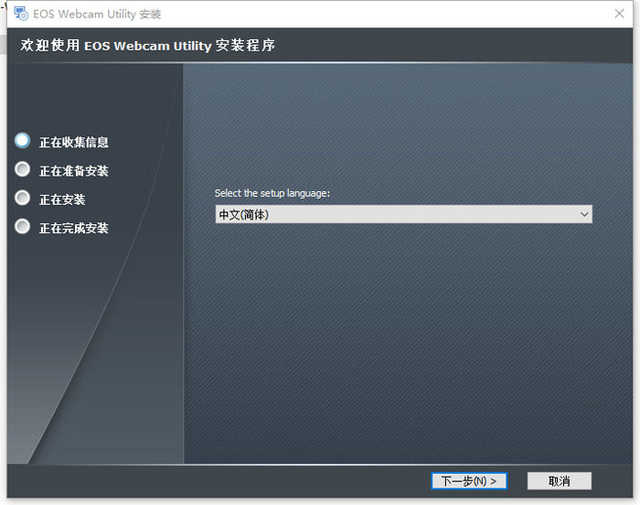Select the 正在收集信息 step indicator
The image size is (640, 505).
22,140
